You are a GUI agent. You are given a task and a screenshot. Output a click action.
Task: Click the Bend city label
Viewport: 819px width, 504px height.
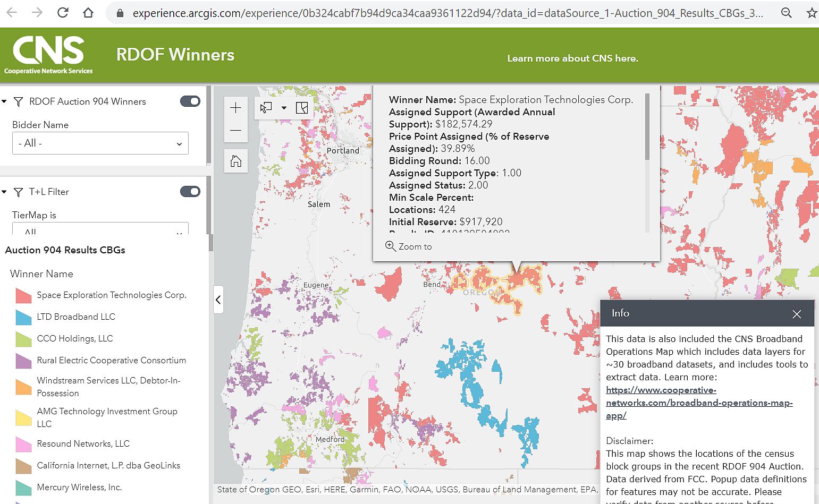pos(432,285)
